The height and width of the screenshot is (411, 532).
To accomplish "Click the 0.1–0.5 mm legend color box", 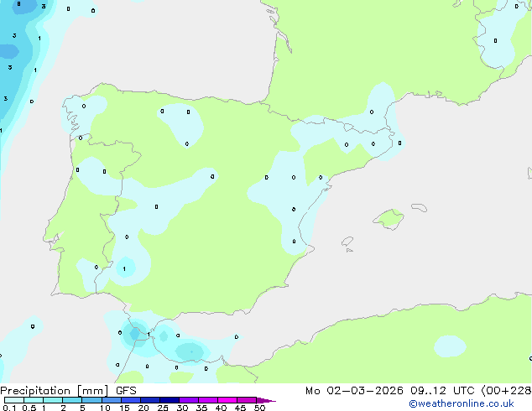I will (14, 400).
